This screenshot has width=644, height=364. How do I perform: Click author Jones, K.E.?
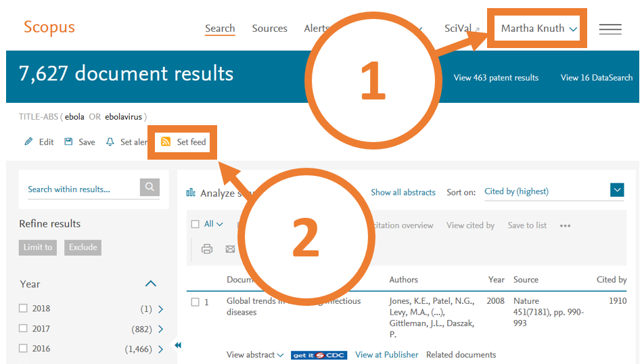coord(409,301)
